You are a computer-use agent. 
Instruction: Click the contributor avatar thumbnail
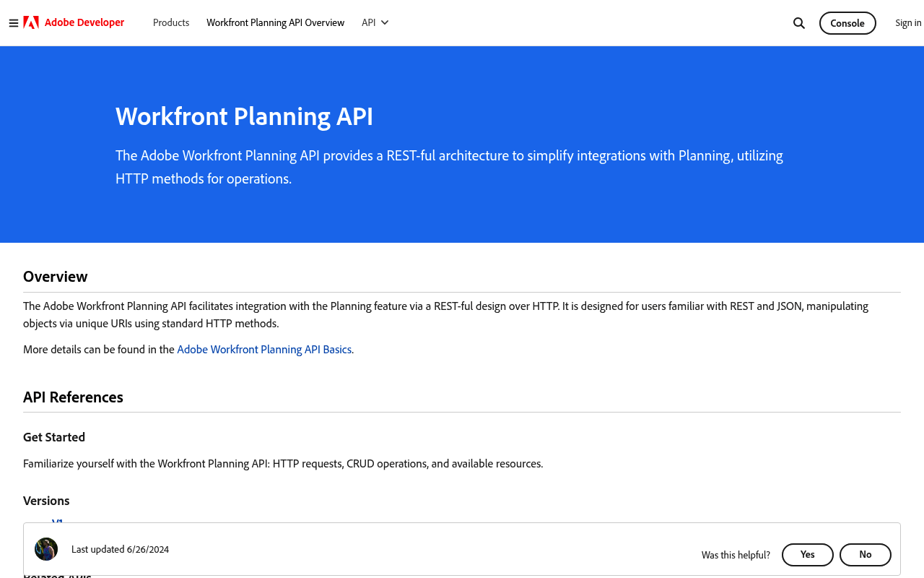tap(46, 549)
